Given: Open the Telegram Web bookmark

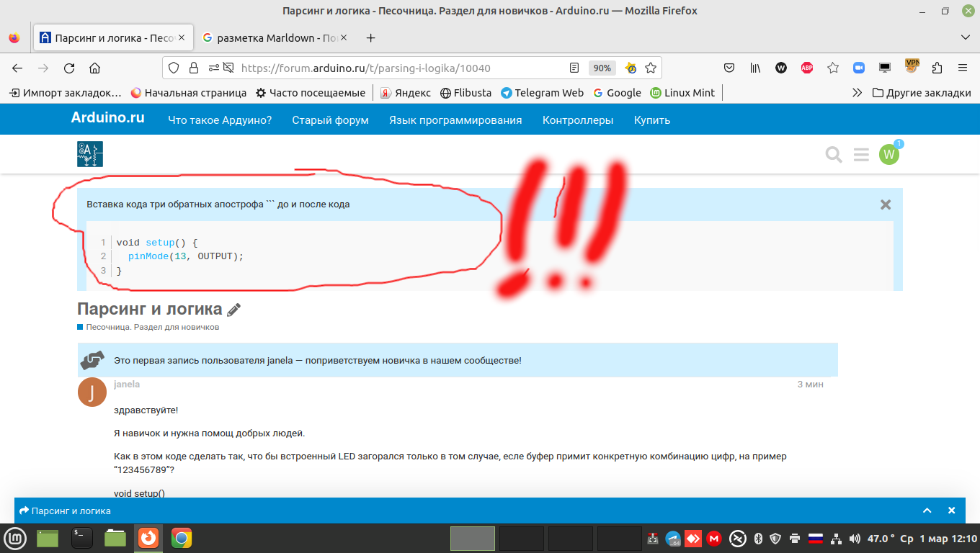Looking at the screenshot, I should tap(542, 92).
